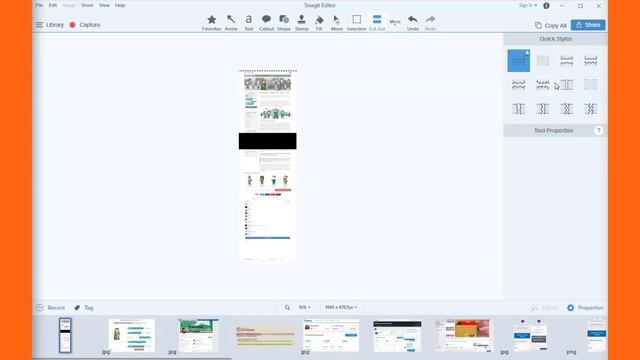Choose the second quick style in top row
The width and height of the screenshot is (640, 360).
[542, 61]
